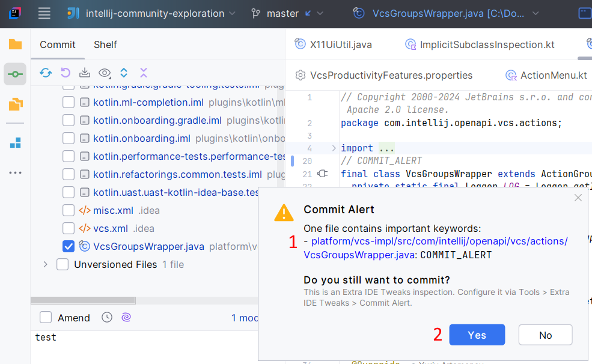Toggle checkbox for kotlin.ml-completion.iml
592x364 pixels.
[x=69, y=102]
